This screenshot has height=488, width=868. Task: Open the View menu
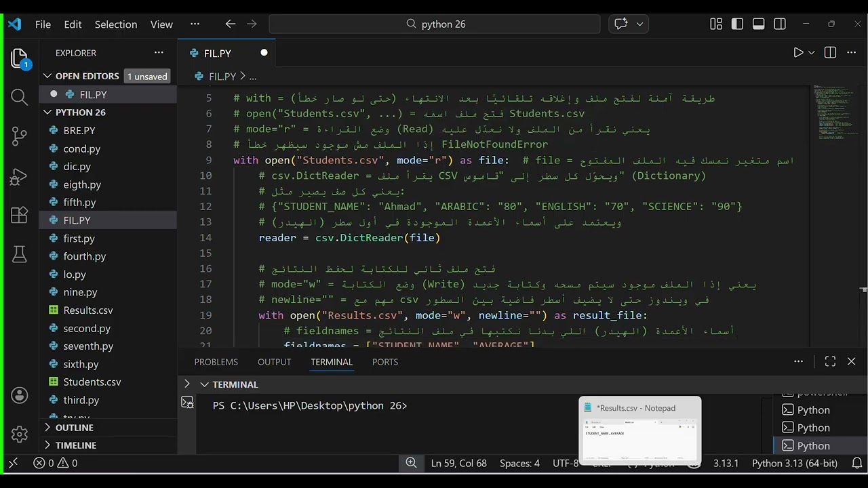click(x=161, y=24)
